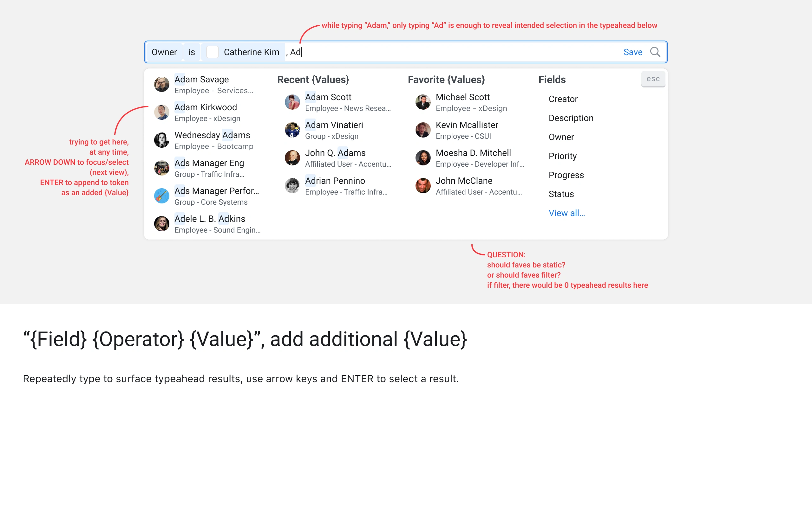Click Michael Scott's avatar in Favorites

(423, 102)
